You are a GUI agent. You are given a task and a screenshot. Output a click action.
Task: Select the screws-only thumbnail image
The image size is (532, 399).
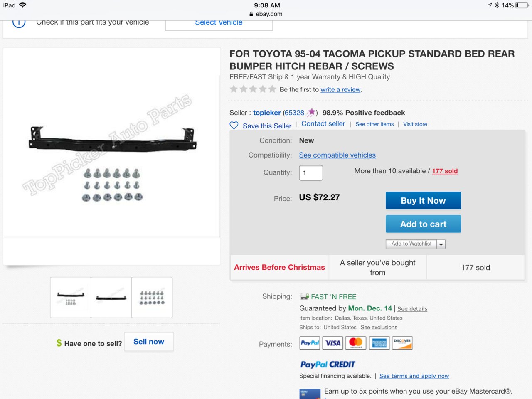coord(152,298)
